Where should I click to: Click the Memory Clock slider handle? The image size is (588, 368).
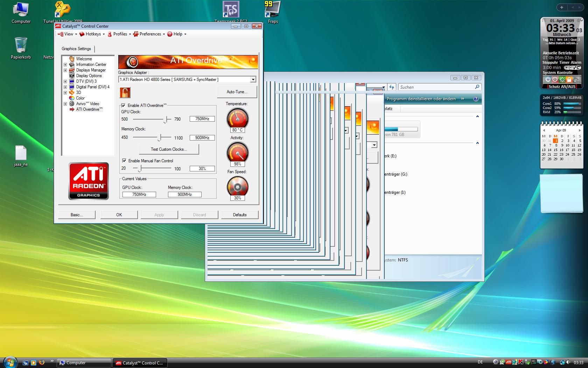click(x=159, y=138)
